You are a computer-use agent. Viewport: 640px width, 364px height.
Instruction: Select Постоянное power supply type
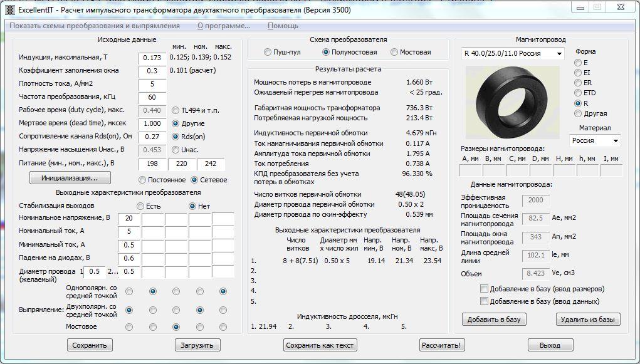click(x=142, y=180)
